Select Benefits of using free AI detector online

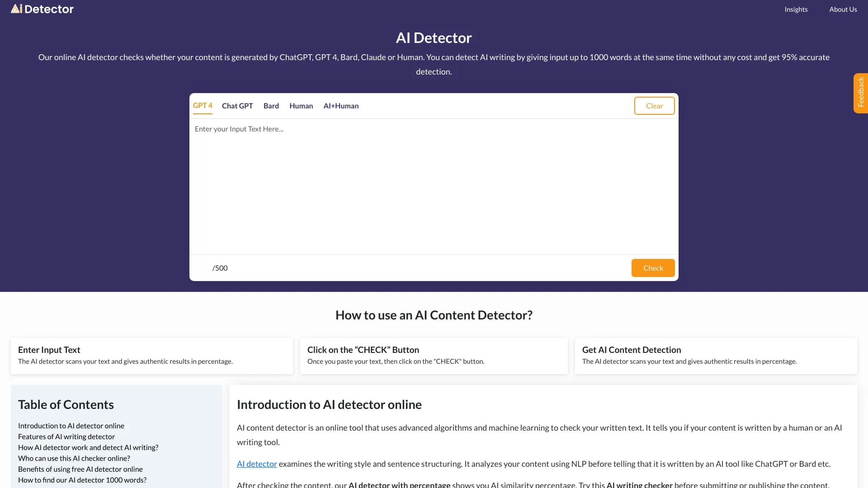(80, 469)
